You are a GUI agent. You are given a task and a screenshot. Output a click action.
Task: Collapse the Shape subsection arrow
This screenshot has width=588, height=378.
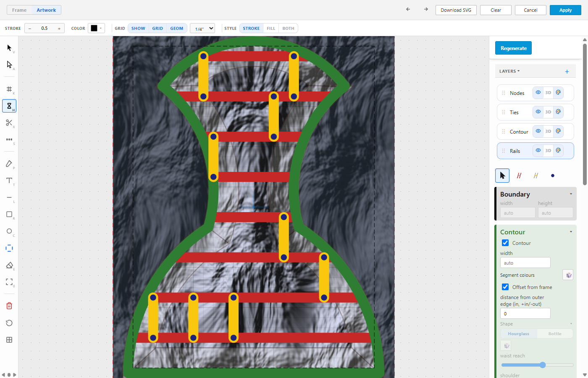[x=571, y=324]
